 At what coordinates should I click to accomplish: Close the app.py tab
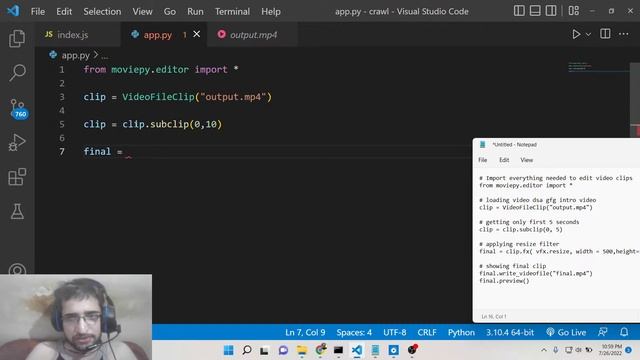(197, 34)
